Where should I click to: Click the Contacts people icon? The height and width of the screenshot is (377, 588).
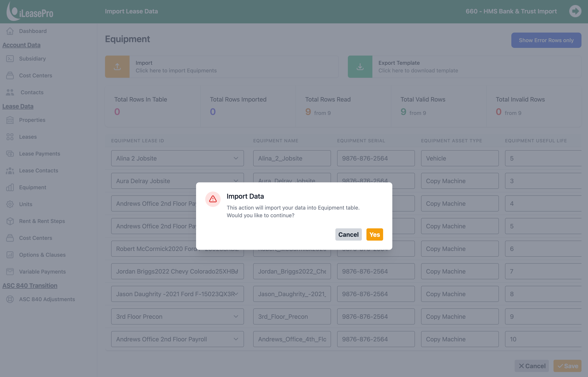(x=10, y=92)
